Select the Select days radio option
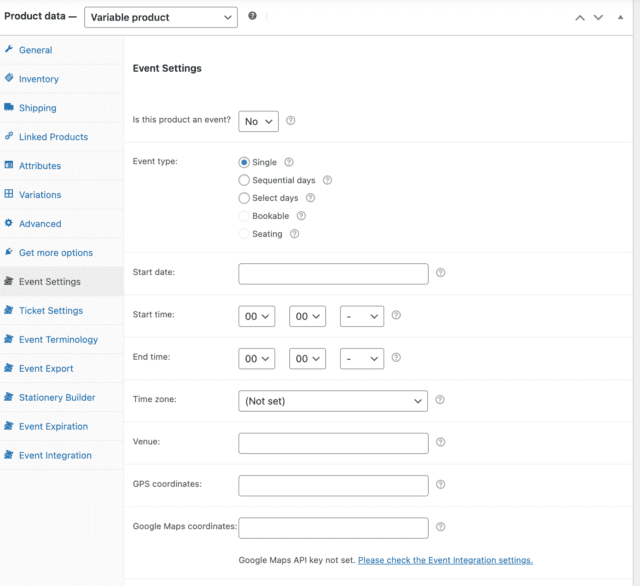The width and height of the screenshot is (640, 586). tap(244, 198)
